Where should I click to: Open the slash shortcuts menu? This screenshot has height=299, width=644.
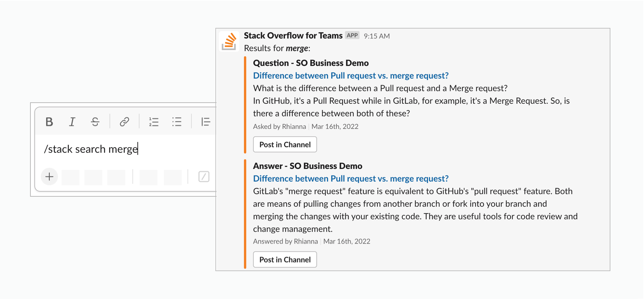[x=204, y=176]
